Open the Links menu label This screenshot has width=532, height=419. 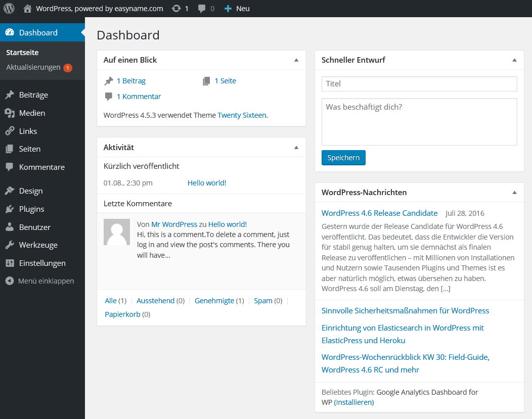point(28,131)
